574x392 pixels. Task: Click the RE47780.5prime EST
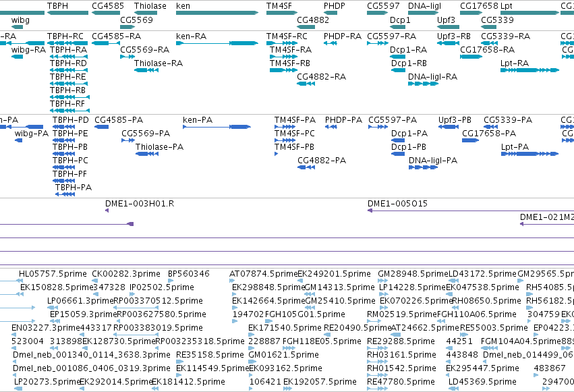[378, 389]
